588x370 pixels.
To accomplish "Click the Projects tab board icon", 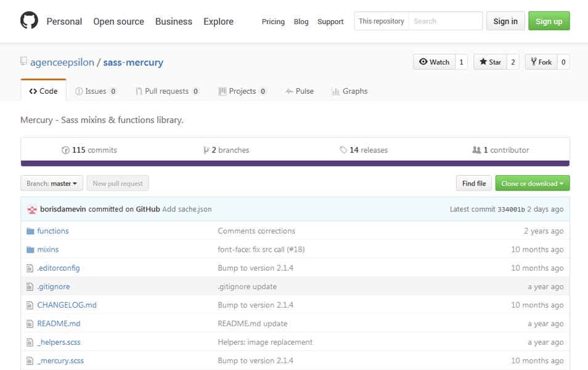I will [223, 91].
